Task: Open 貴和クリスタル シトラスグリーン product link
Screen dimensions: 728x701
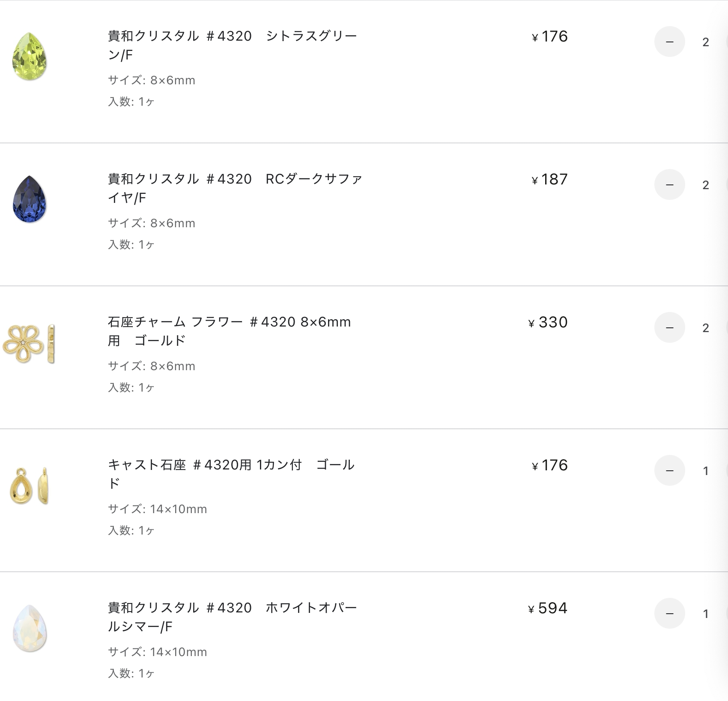Action: click(233, 45)
